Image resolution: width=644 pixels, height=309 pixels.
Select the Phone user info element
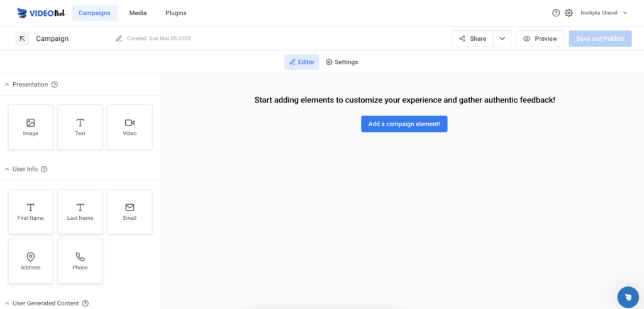(80, 261)
